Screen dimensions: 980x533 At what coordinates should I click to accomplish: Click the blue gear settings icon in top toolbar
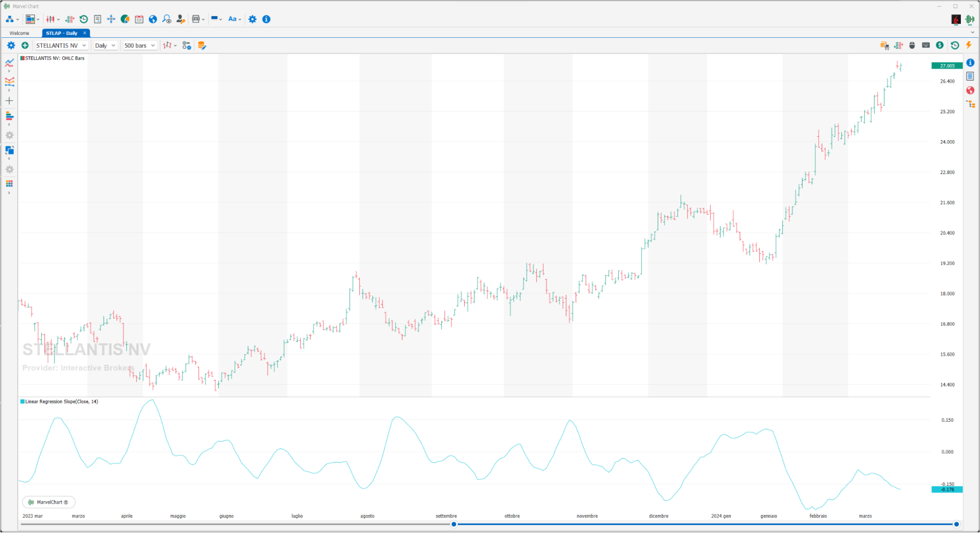(252, 19)
